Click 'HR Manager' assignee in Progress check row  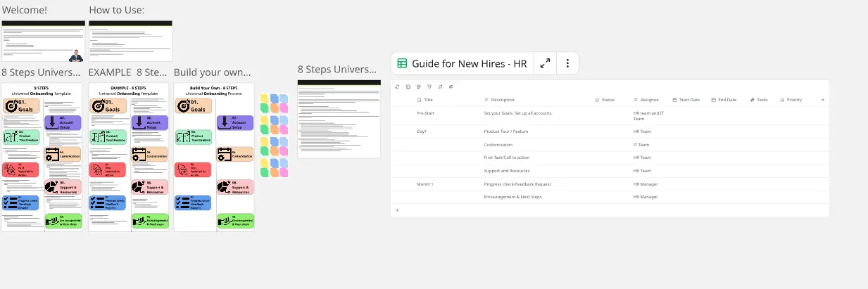[x=646, y=184]
